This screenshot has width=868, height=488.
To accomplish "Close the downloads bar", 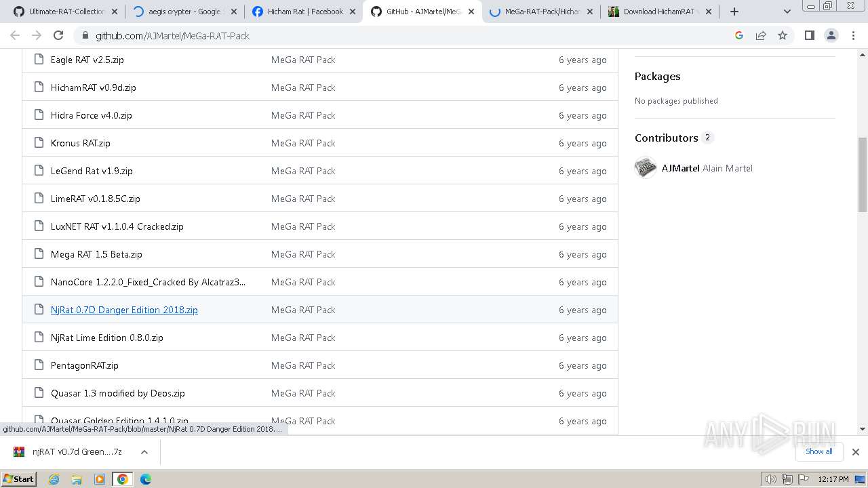I will 855,452.
